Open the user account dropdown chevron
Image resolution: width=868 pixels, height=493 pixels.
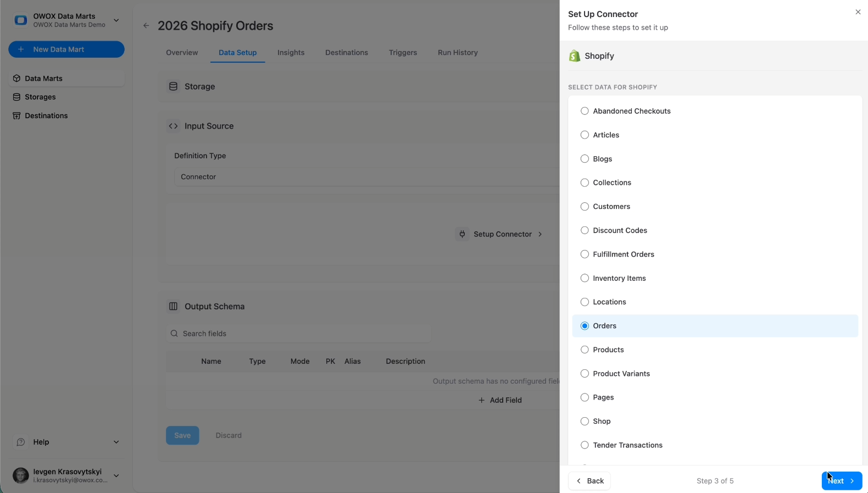[x=116, y=475]
